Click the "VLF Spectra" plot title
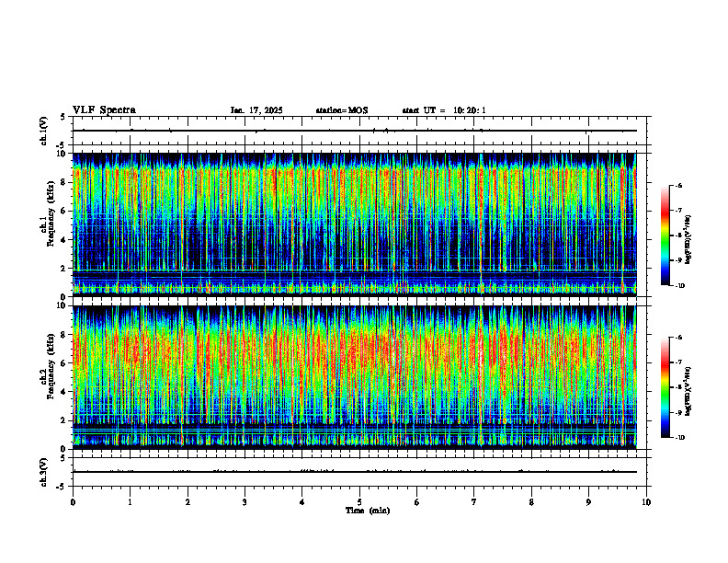728x563 pixels. [x=104, y=110]
